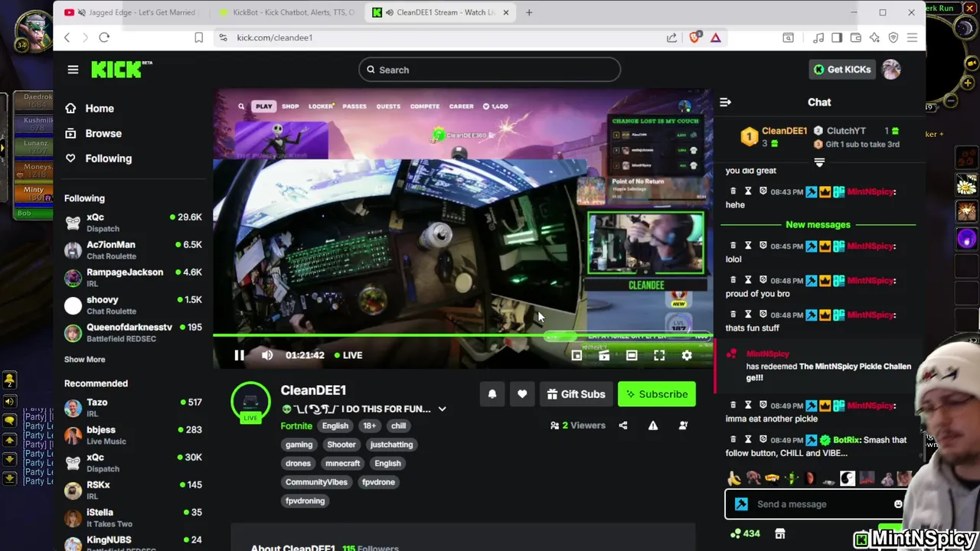Open bbjess Live Music channel
Image resolution: width=980 pixels, height=551 pixels.
133,435
